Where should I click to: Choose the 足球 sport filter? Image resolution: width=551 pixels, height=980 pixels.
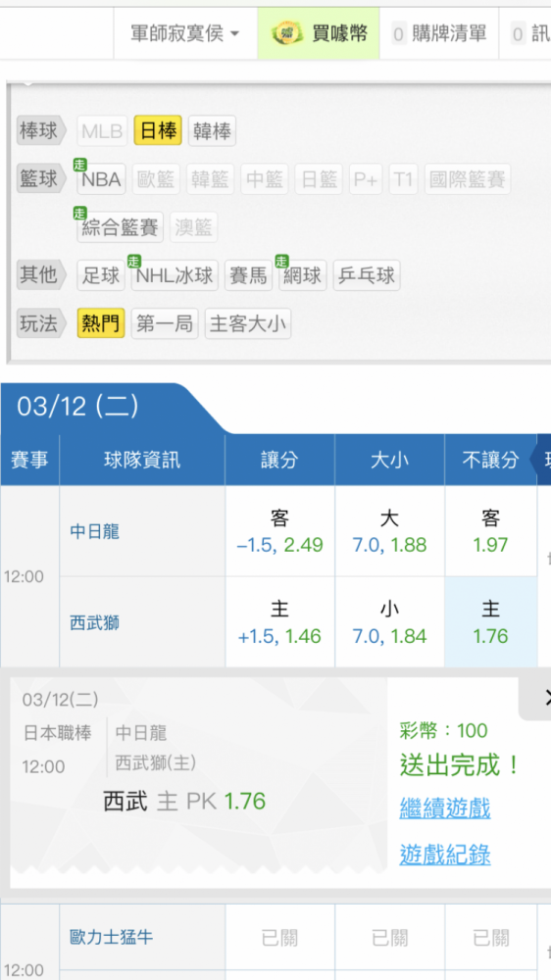[x=101, y=275]
